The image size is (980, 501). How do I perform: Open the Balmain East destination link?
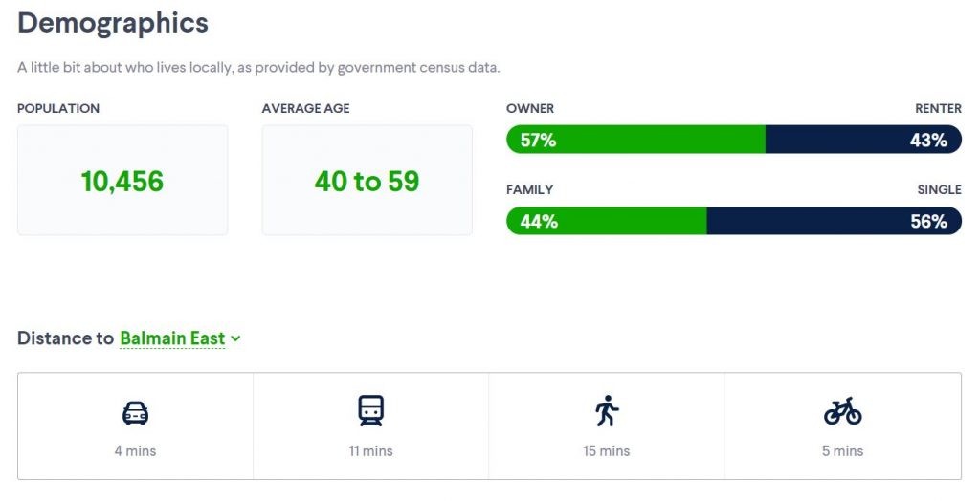172,338
